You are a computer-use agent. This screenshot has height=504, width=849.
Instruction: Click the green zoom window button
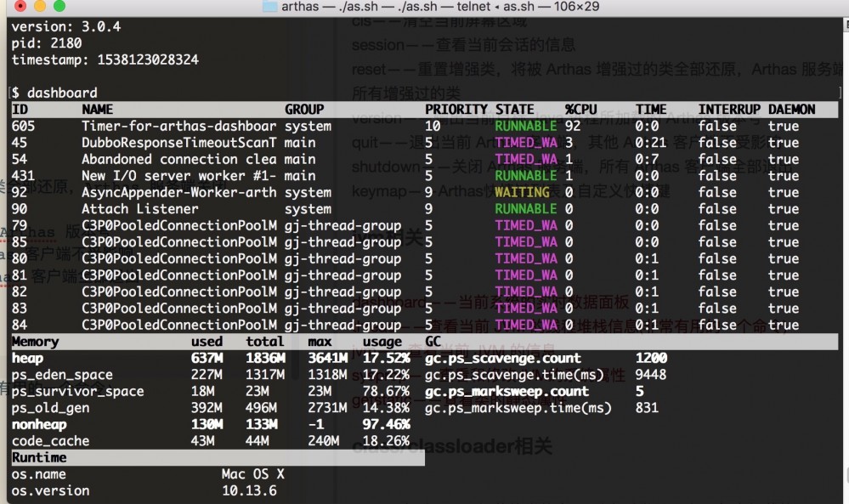click(59, 6)
